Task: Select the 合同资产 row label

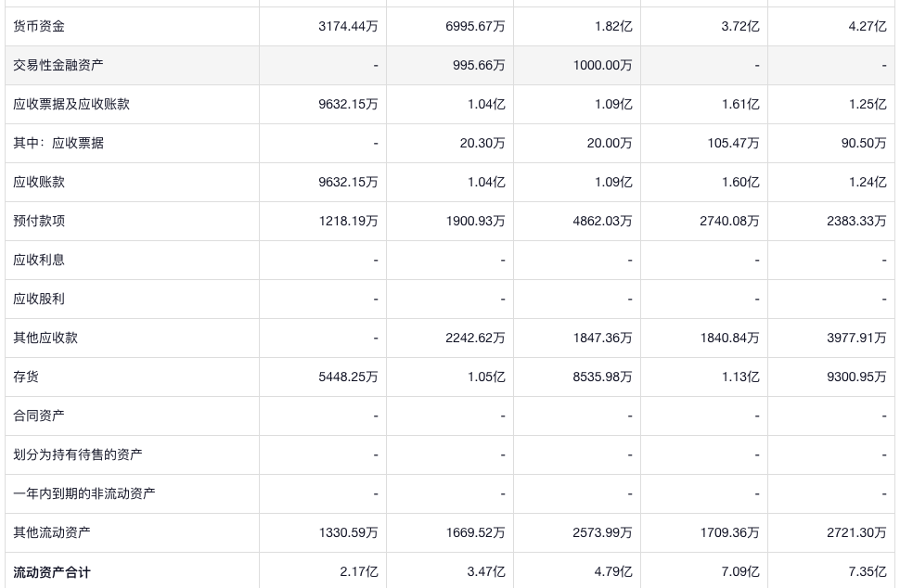Action: coord(39,415)
